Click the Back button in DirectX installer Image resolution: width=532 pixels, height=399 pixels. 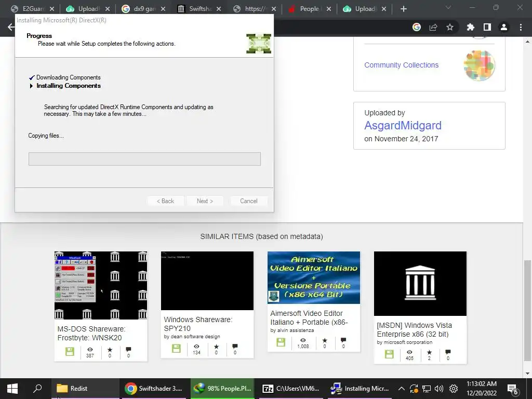pos(166,201)
